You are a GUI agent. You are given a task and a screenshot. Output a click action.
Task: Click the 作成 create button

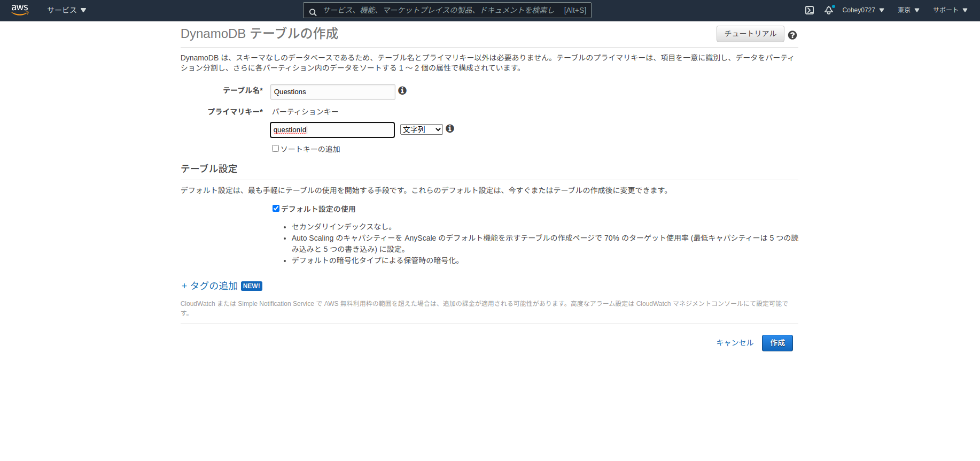click(x=777, y=343)
